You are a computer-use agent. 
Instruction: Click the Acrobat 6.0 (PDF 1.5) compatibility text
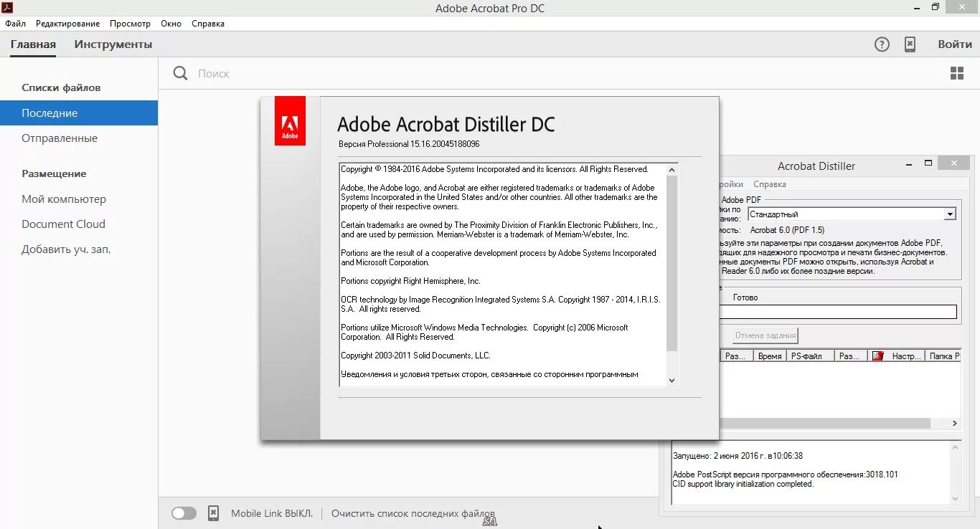click(787, 230)
